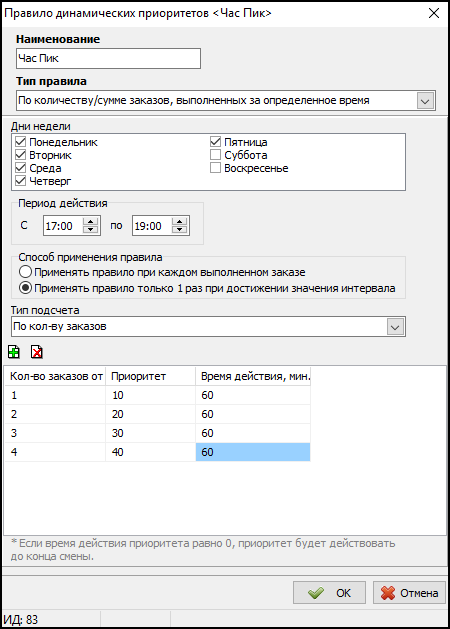
Task: Click duration cell 60 in priority 10 row
Action: (253, 395)
